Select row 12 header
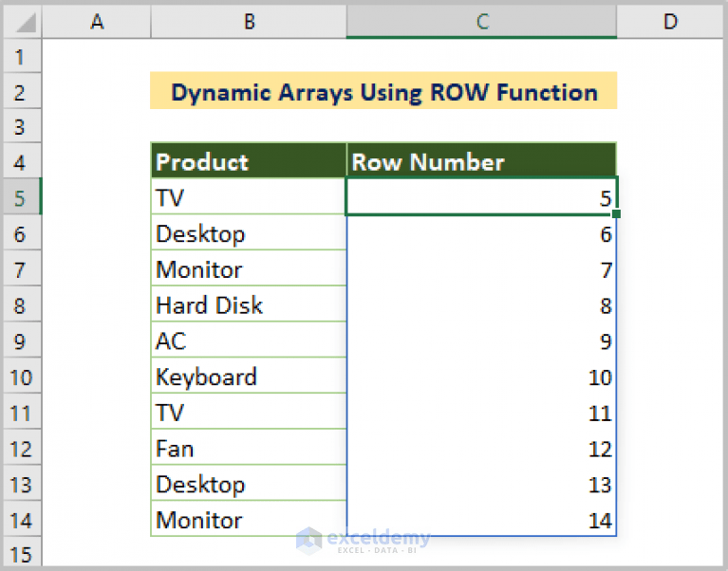This screenshot has width=728, height=571. pos(22,447)
